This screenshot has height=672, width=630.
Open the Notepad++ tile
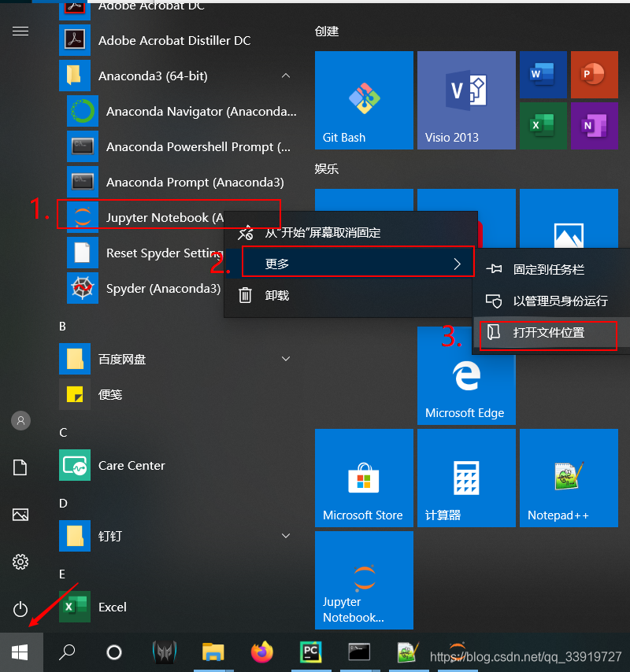point(569,478)
